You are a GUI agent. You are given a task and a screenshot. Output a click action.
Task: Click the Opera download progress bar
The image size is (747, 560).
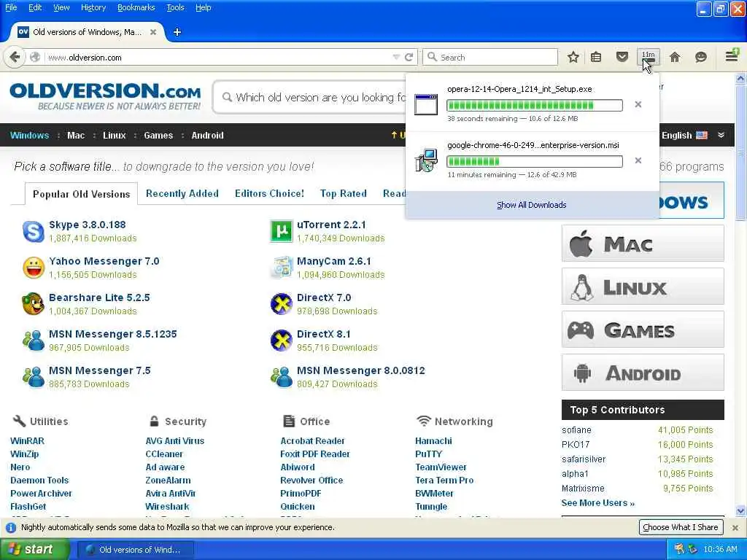[x=535, y=105]
